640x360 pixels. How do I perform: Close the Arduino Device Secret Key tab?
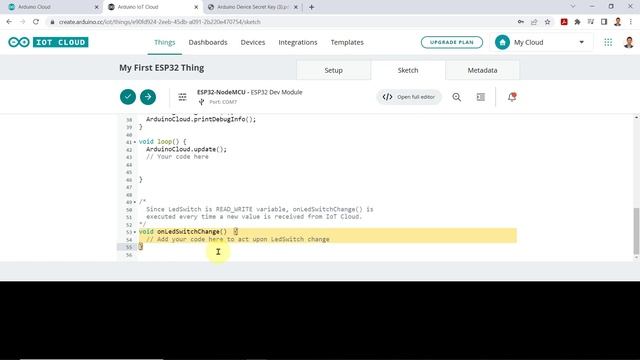[296, 7]
